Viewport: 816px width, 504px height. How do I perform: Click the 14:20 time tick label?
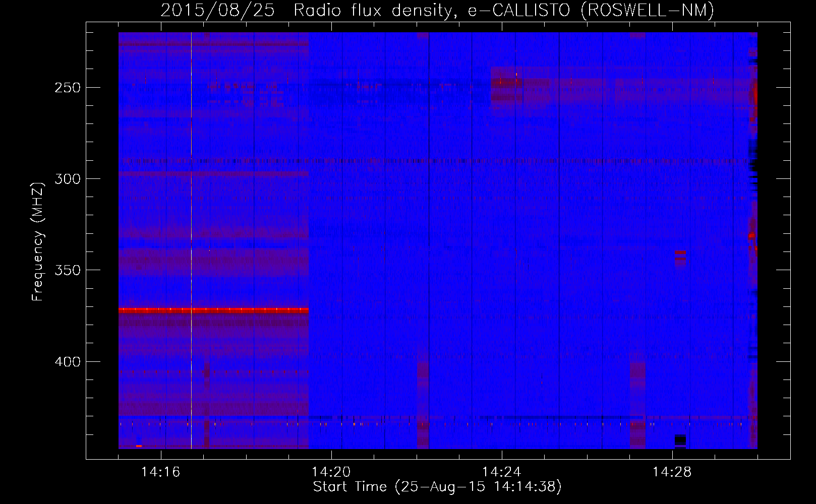[x=331, y=472]
